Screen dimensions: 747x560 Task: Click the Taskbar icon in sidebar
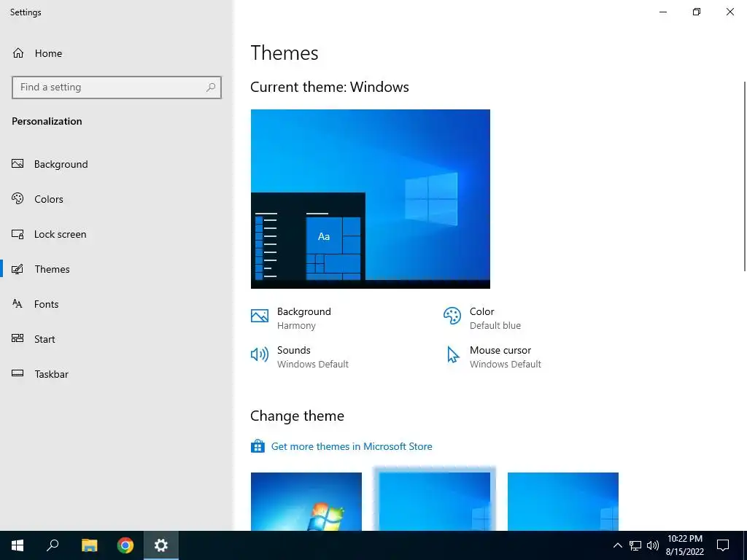click(x=18, y=373)
